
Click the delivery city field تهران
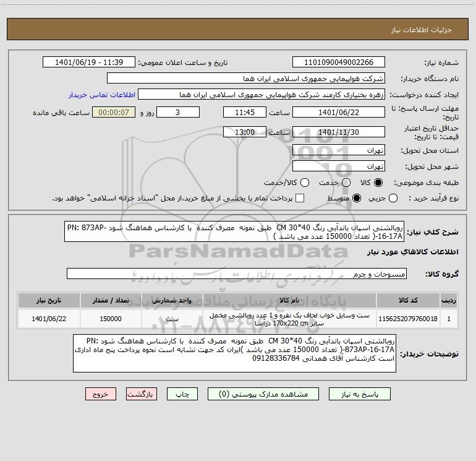pyautogui.click(x=339, y=166)
